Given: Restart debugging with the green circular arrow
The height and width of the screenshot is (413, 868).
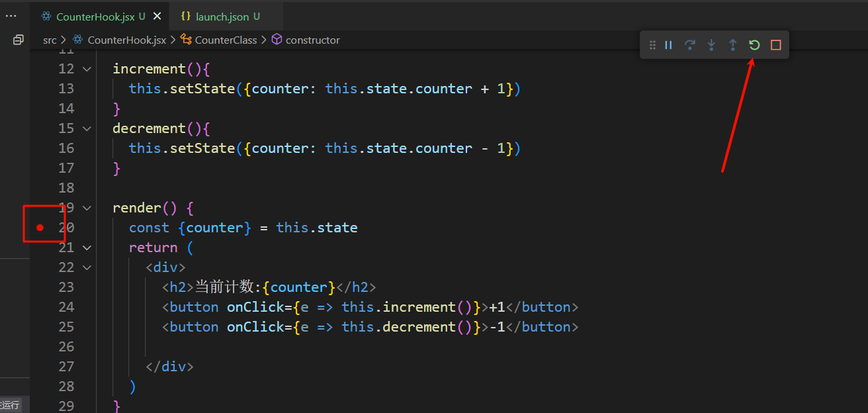Looking at the screenshot, I should 754,45.
